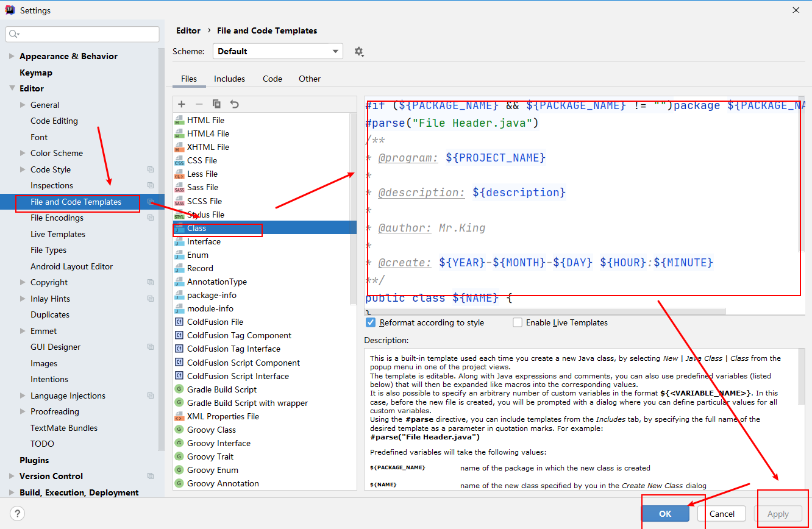Expand the Inlay Hints arrow
Screen dimensions: 812x529
click(x=23, y=299)
